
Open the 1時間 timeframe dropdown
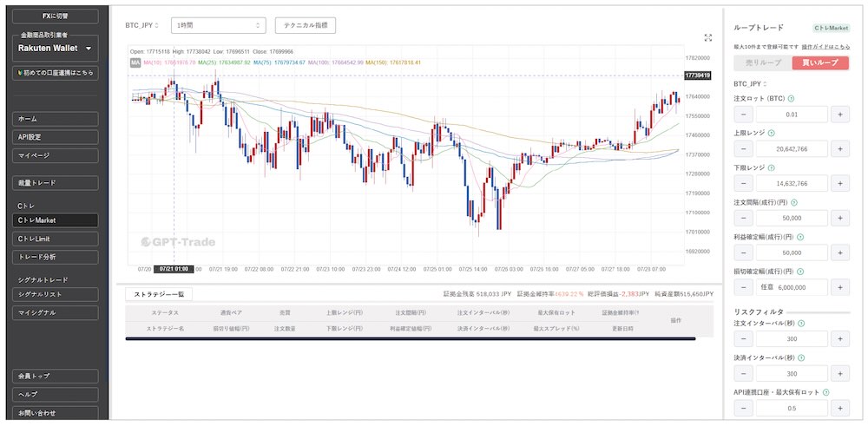click(218, 26)
